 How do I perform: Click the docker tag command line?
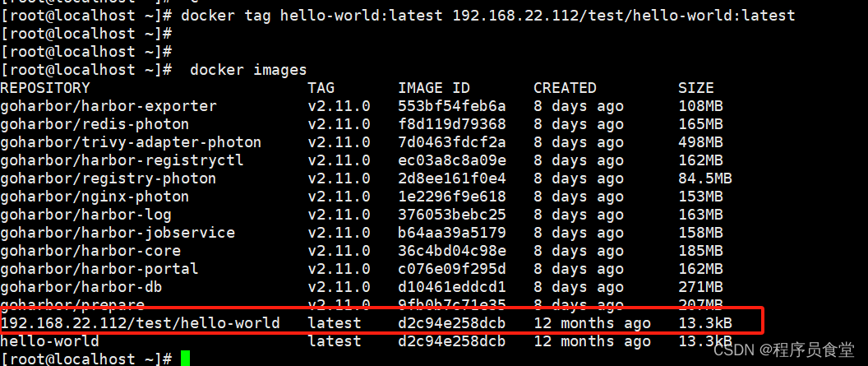pos(398,16)
